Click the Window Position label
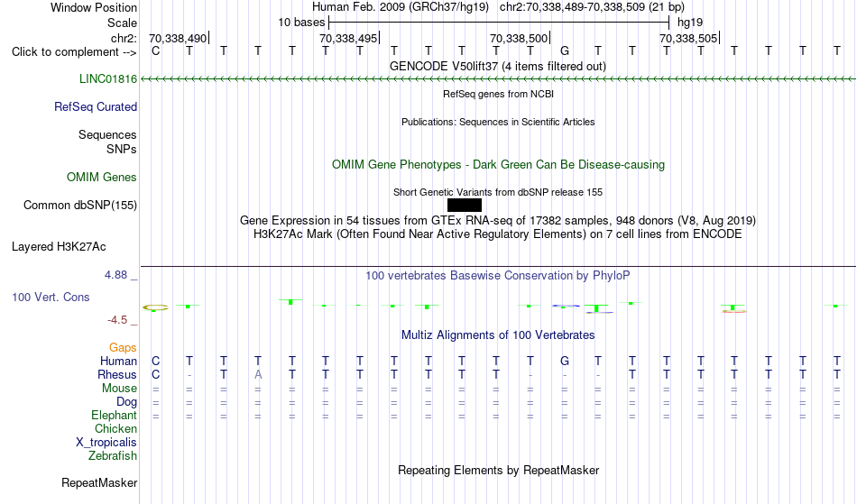This screenshot has height=504, width=857. tap(94, 7)
